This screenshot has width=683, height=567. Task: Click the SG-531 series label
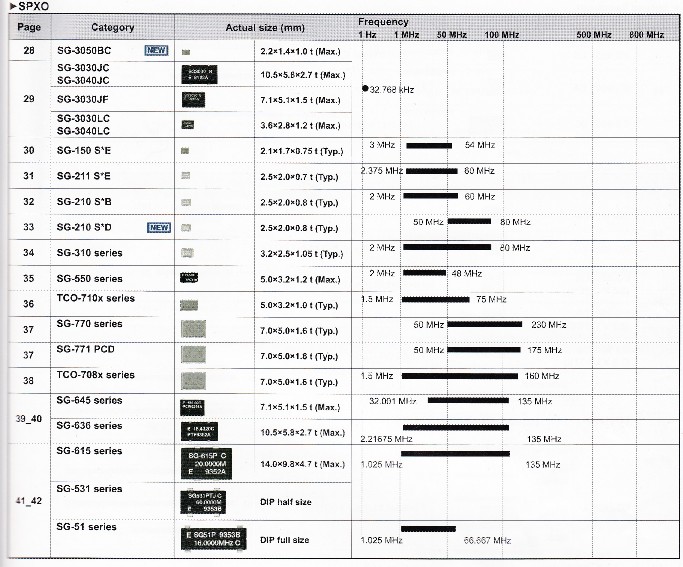pos(90,489)
